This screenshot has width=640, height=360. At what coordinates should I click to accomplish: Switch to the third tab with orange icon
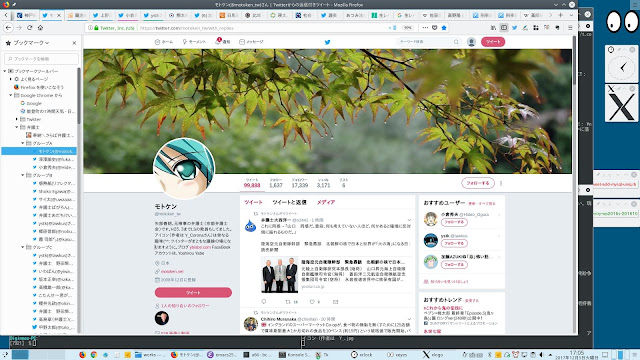click(x=77, y=15)
